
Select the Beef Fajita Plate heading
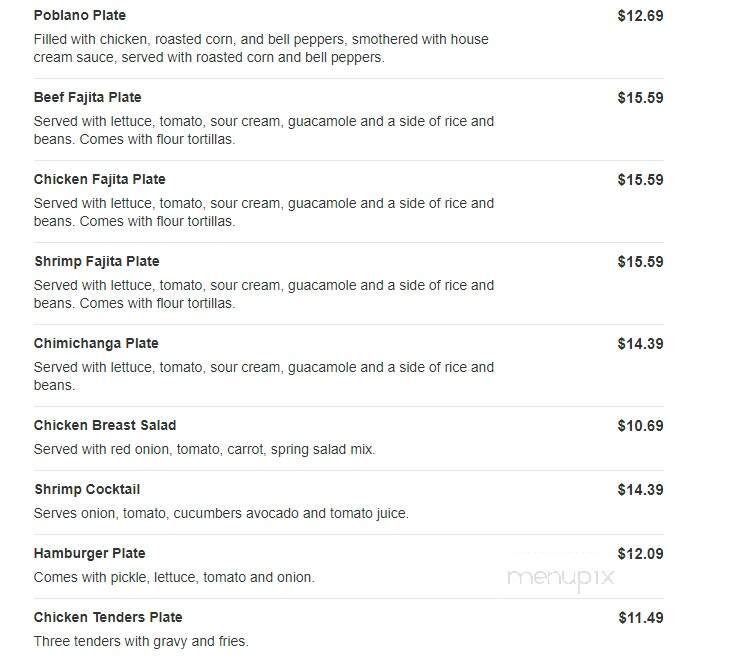[x=87, y=97]
